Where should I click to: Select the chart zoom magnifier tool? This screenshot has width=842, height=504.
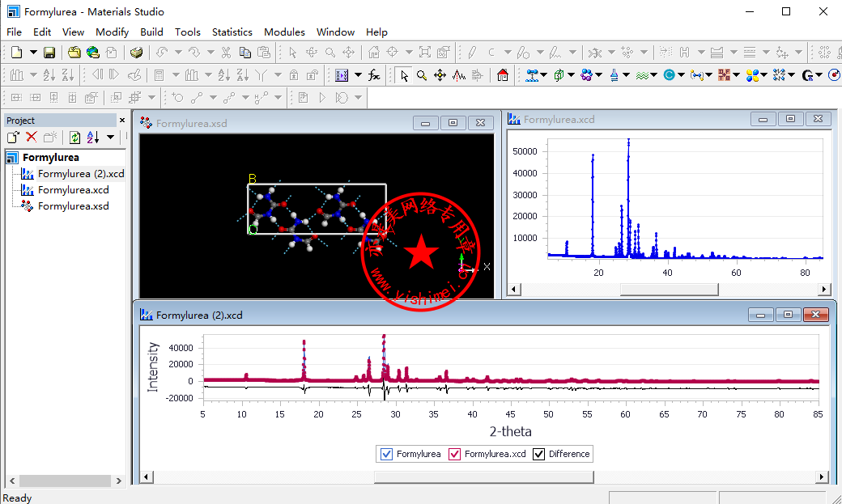point(422,76)
